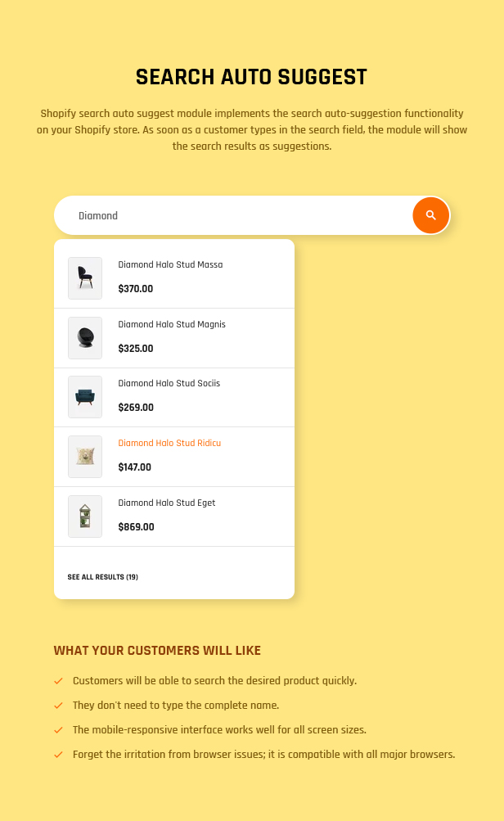Click the checkmark beside search quickly bullet
This screenshot has height=821, width=504.
(59, 681)
